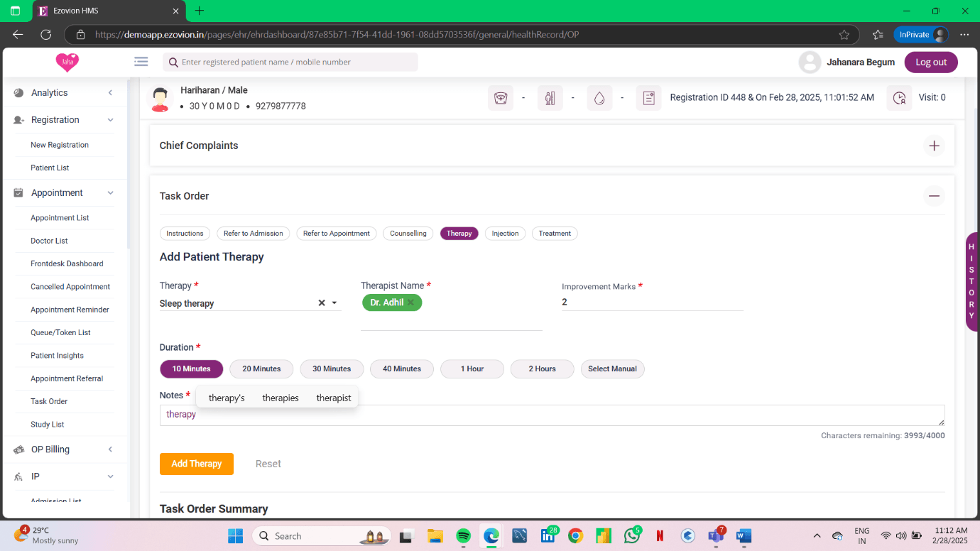The height and width of the screenshot is (551, 980).
Task: Open the HISTORY side panel tab
Action: [x=972, y=282]
